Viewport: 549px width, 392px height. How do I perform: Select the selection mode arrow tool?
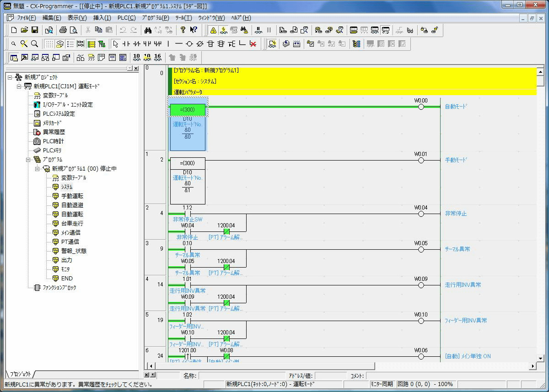pos(116,44)
